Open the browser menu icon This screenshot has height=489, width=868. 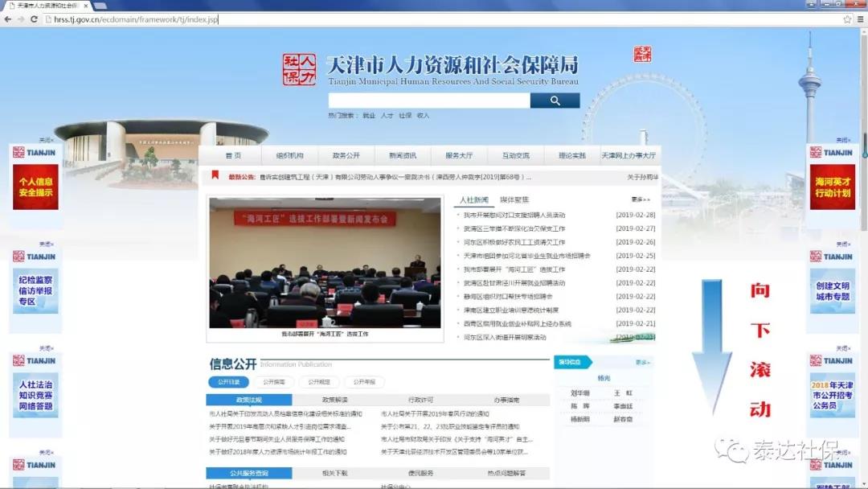860,19
